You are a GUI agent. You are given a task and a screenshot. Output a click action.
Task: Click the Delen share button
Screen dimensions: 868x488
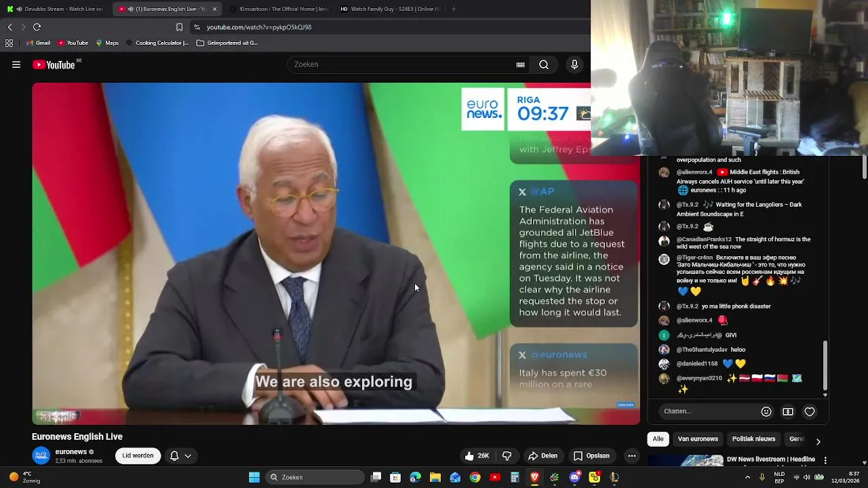(x=543, y=455)
